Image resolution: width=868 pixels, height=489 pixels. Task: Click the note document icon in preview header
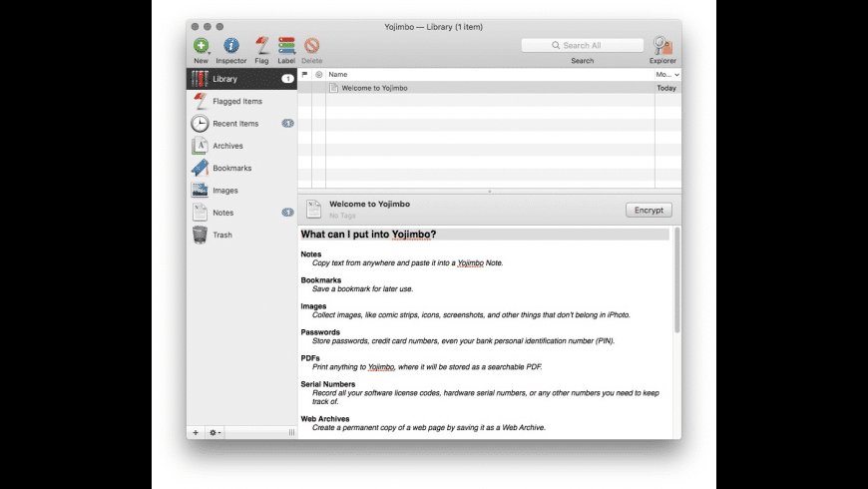(x=314, y=209)
